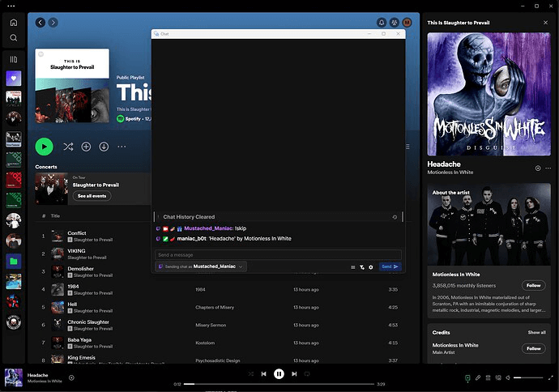Toggle shuffle in the player bar

tap(251, 374)
